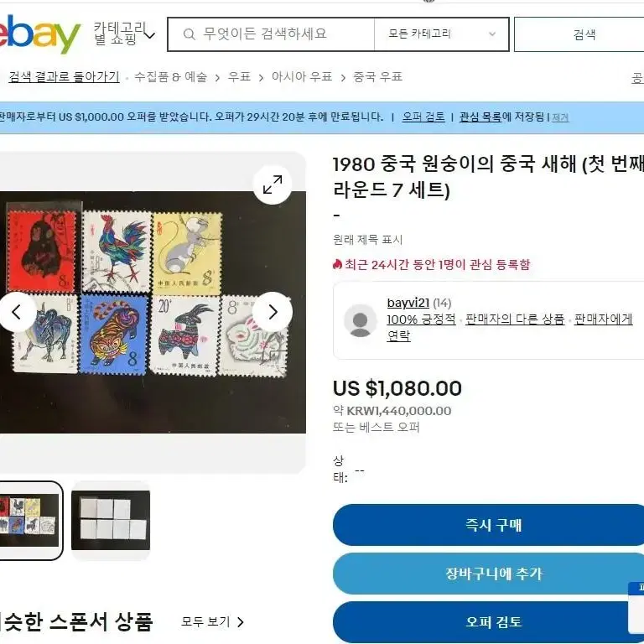Open the seller profile bayvi21
This screenshot has height=644, width=644.
click(408, 303)
